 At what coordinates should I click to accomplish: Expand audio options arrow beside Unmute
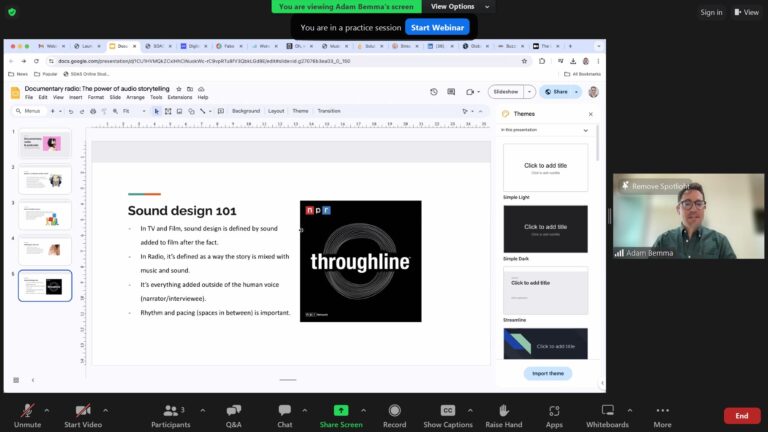click(x=47, y=410)
